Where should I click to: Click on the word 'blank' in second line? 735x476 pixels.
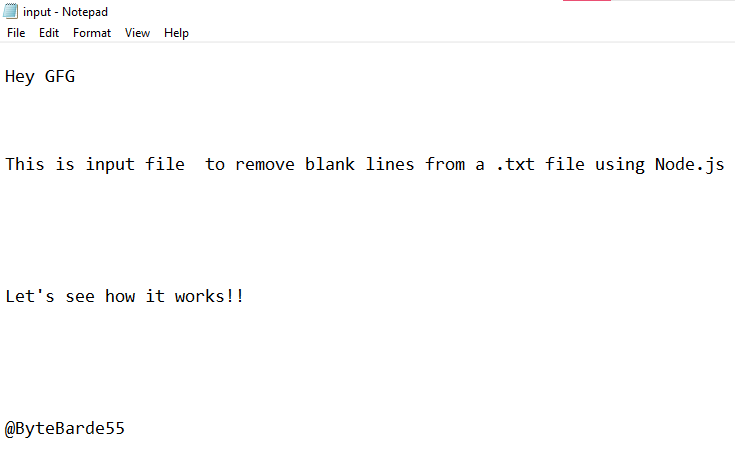330,165
